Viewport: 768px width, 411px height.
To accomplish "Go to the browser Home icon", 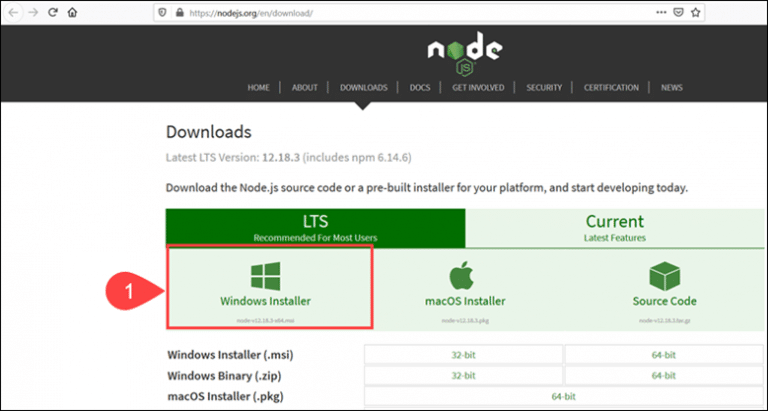I will [x=72, y=13].
